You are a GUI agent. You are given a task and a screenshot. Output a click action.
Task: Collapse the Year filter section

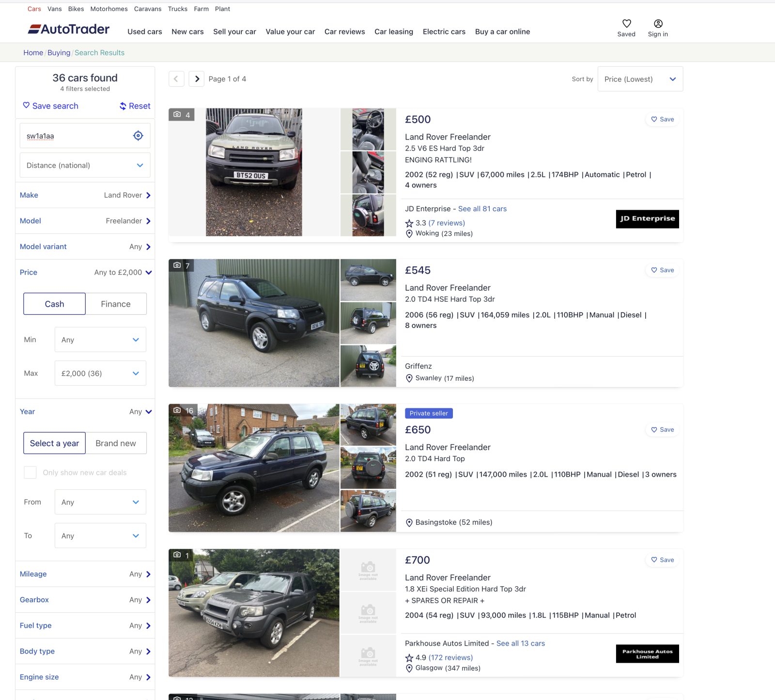pos(85,412)
